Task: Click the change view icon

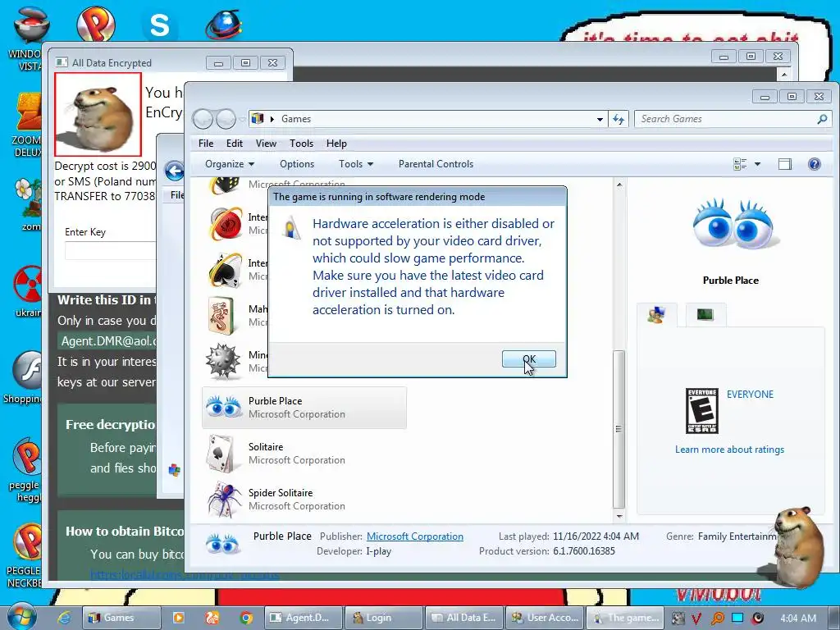Action: (740, 164)
